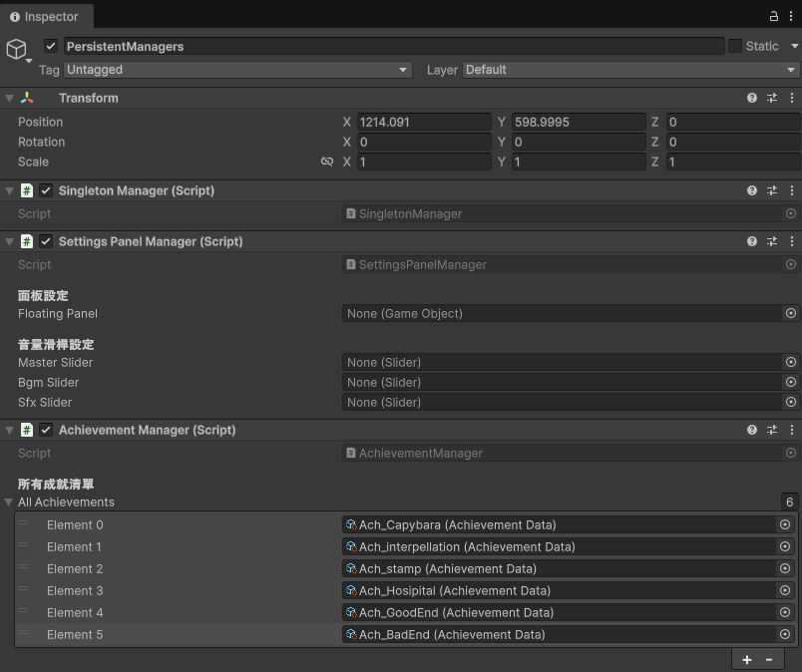Image resolution: width=802 pixels, height=672 pixels.
Task: Open presets for Singleton Manager script
Action: point(772,190)
